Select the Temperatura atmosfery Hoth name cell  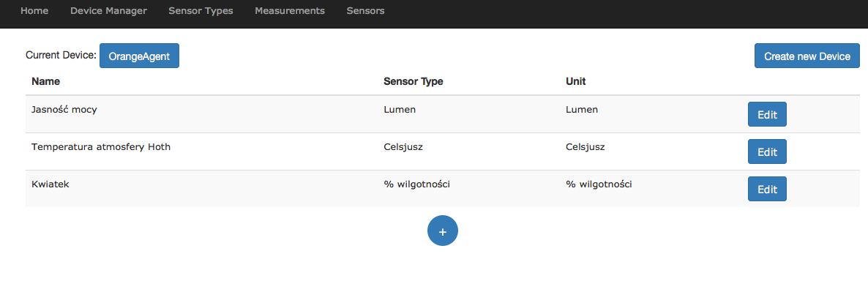(101, 147)
